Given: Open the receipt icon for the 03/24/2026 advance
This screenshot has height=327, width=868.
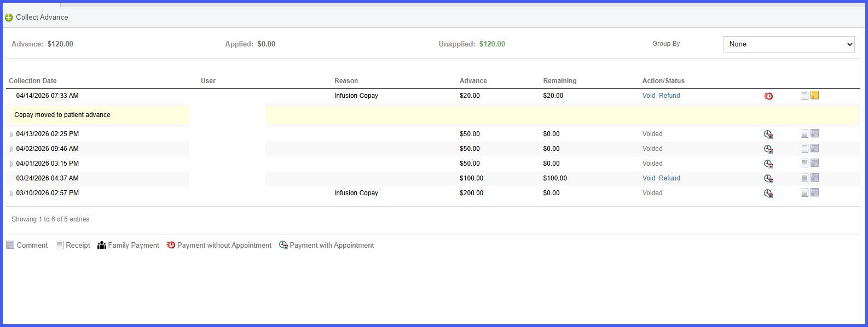Looking at the screenshot, I should coord(805,178).
